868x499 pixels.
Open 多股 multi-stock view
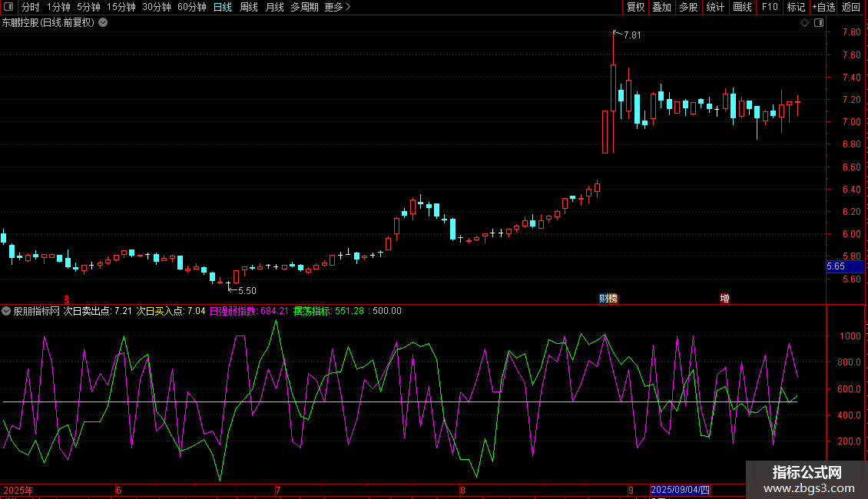688,7
